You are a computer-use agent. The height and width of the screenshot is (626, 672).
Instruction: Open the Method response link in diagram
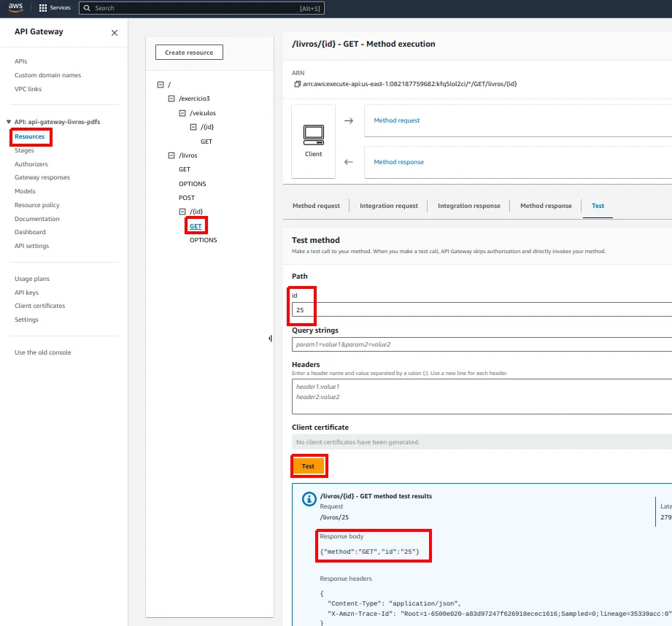coord(398,162)
